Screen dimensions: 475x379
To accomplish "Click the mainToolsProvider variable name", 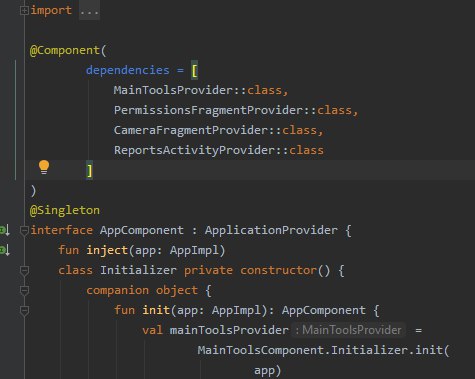I will pyautogui.click(x=229, y=330).
